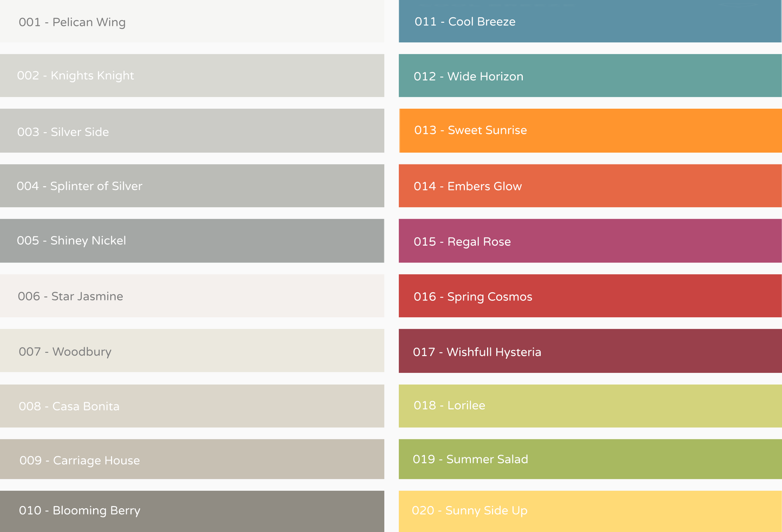Image resolution: width=782 pixels, height=532 pixels.
Task: Click the 009 Carriage House swatch
Action: (x=192, y=459)
